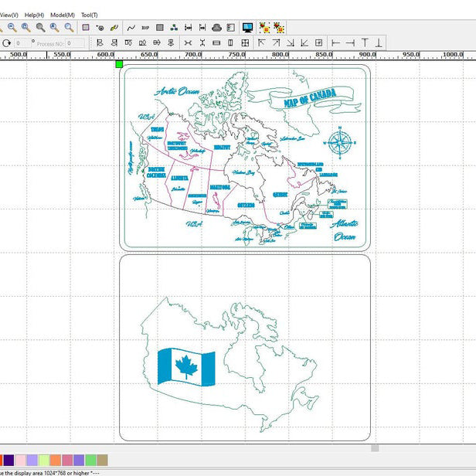The image size is (476, 476).
Task: Open the View(V) menu
Action: tap(10, 15)
